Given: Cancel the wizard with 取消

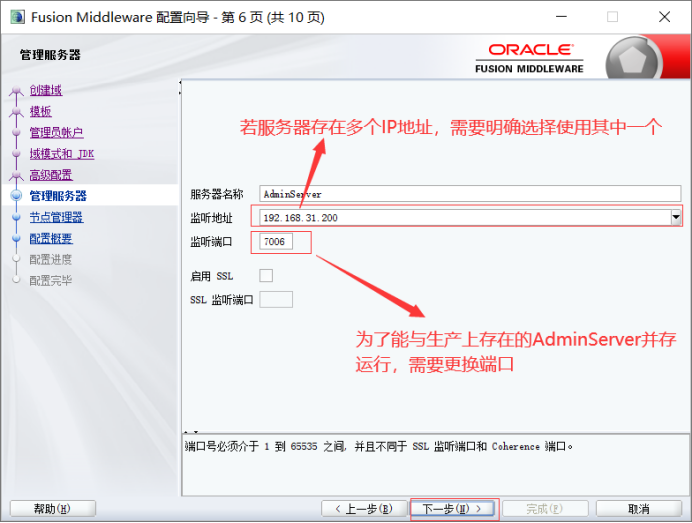Looking at the screenshot, I should click(639, 509).
